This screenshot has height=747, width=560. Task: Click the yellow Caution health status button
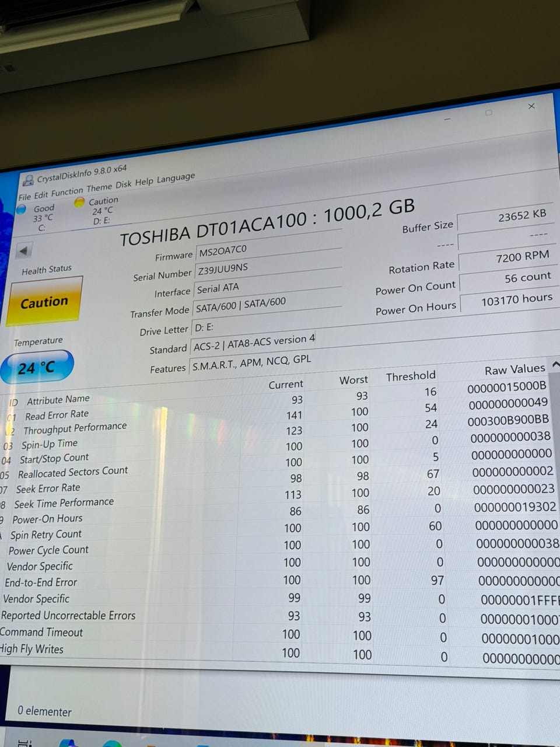[44, 302]
